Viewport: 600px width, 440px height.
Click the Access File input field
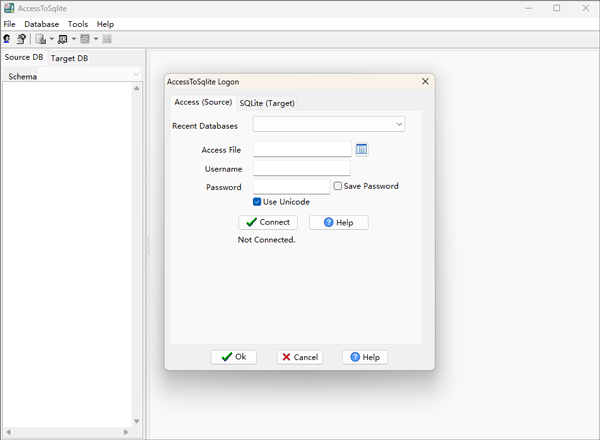pos(302,149)
